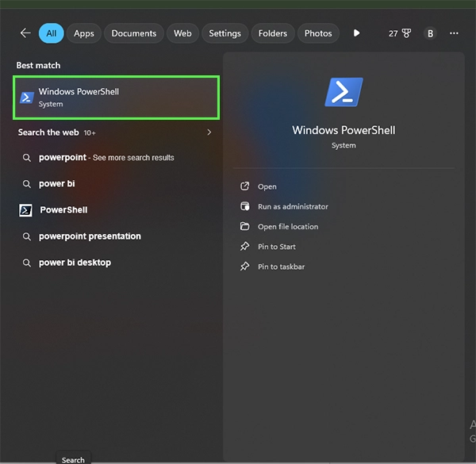Click the Open file location folder icon

244,226
